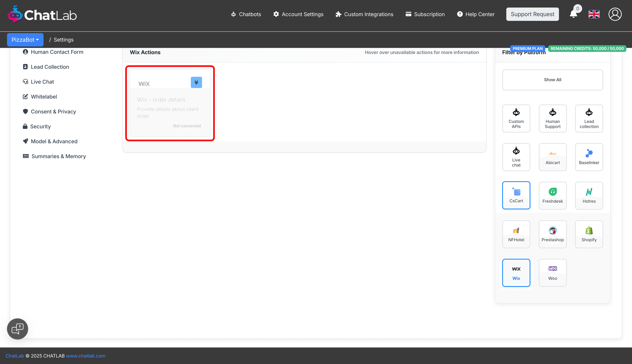
Task: Click the blue plug icon on Wix card
Action: (x=196, y=82)
